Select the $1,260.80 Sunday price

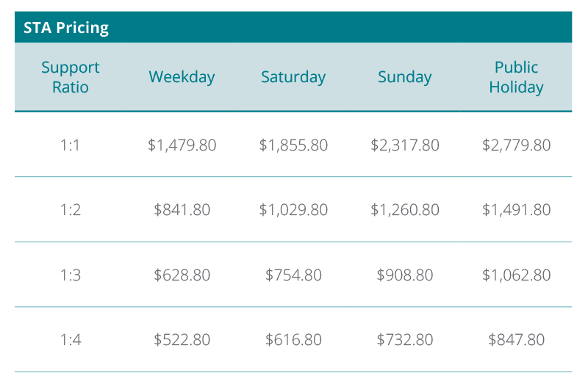[405, 210]
